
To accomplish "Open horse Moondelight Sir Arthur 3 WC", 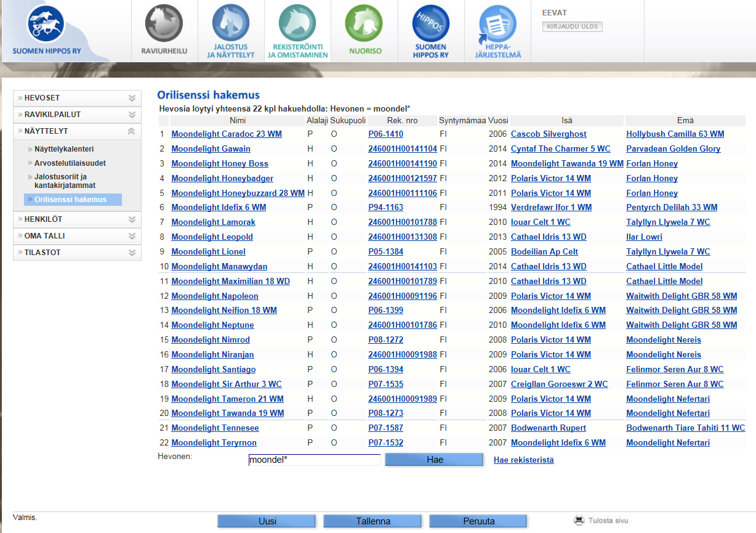I will pyautogui.click(x=227, y=384).
